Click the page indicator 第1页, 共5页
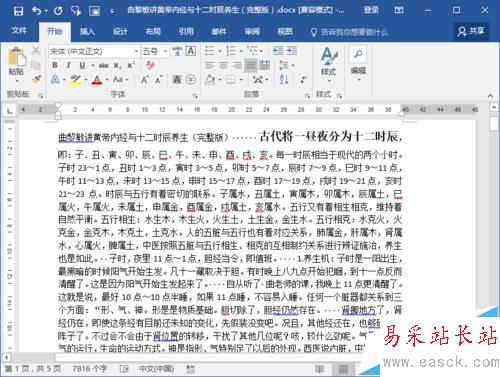The height and width of the screenshot is (377, 500). (33, 369)
